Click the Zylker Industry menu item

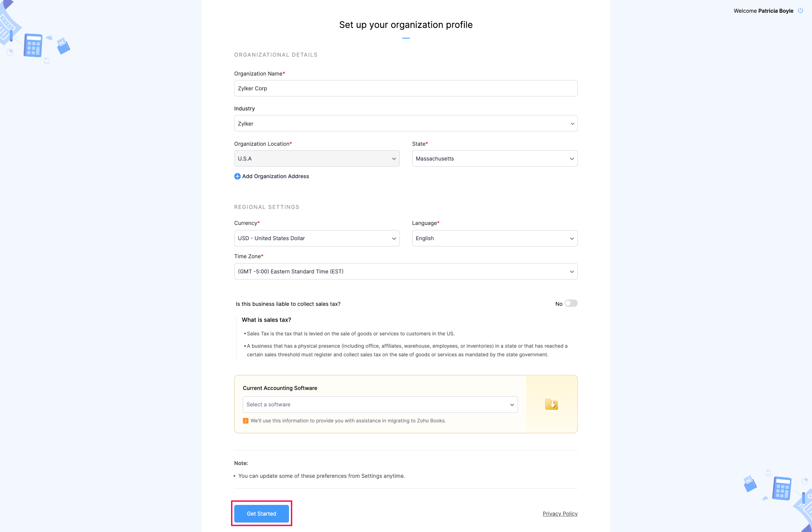[x=406, y=124]
